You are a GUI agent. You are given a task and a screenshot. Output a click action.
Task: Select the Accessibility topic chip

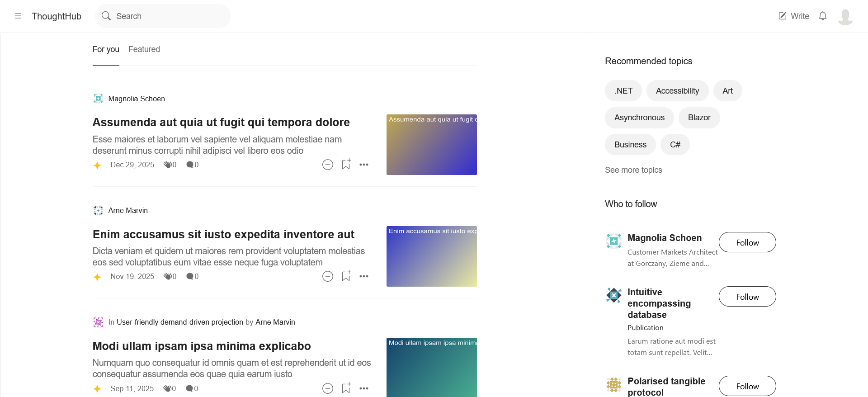click(x=677, y=91)
